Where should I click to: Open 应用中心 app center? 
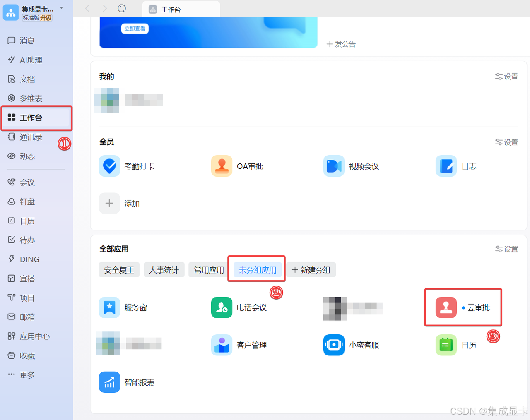(28, 336)
